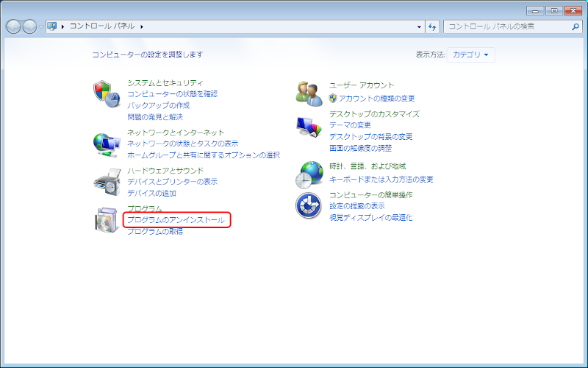The image size is (588, 368).
Task: Open プログラムの取得 link
Action: 155,232
